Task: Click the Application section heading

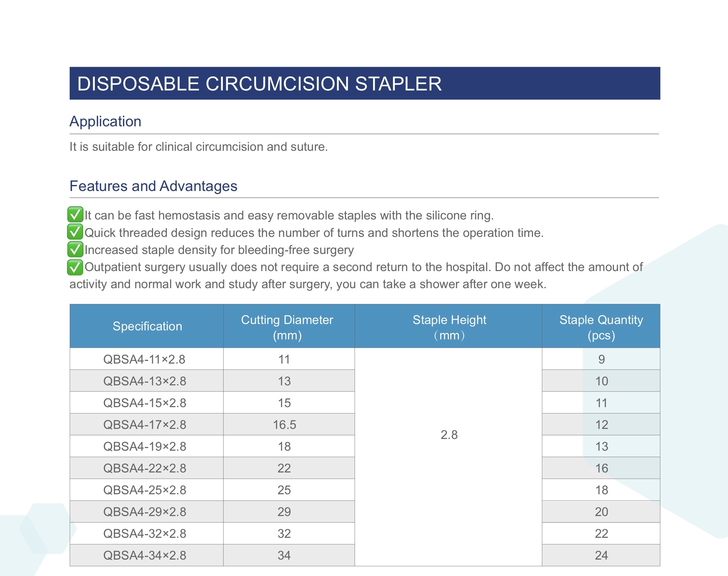Action: (x=105, y=121)
